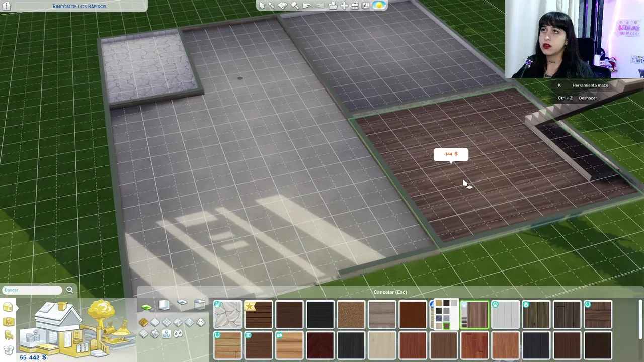Choose the last floor filter icon in top row
The width and height of the screenshot is (644, 362).
pyautogui.click(x=201, y=322)
